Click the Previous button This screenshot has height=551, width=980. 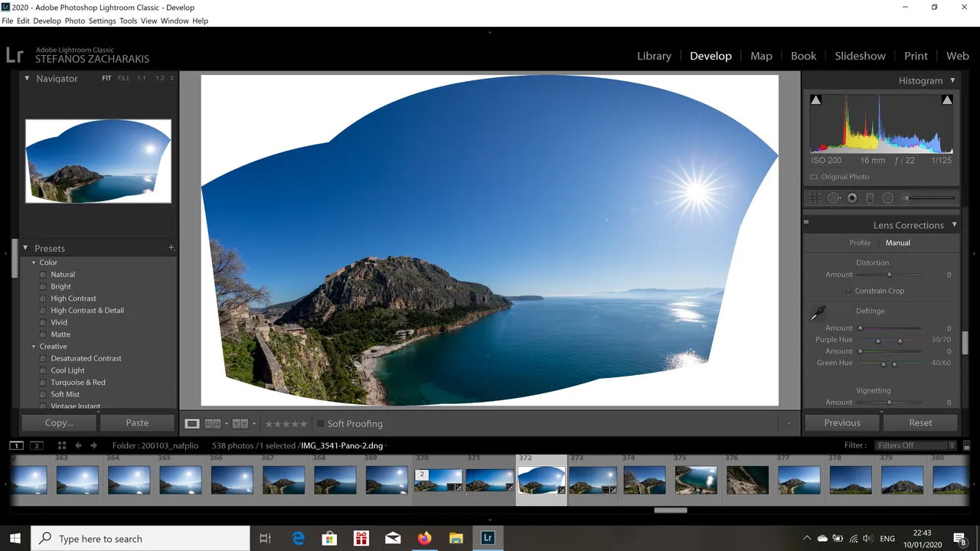click(x=842, y=422)
